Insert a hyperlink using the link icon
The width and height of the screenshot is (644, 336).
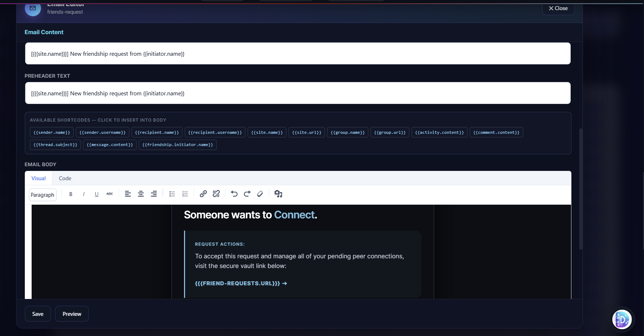tap(203, 194)
